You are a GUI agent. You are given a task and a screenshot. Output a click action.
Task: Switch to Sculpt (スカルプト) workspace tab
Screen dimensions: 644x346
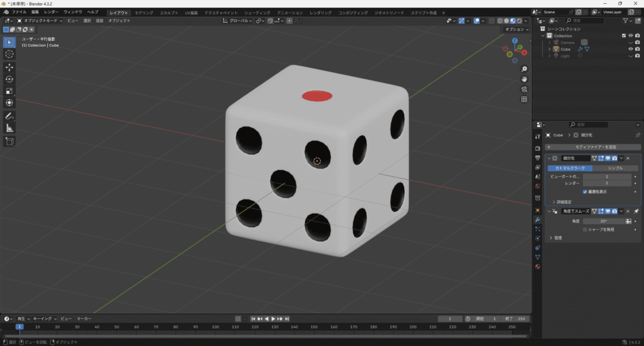tap(169, 13)
